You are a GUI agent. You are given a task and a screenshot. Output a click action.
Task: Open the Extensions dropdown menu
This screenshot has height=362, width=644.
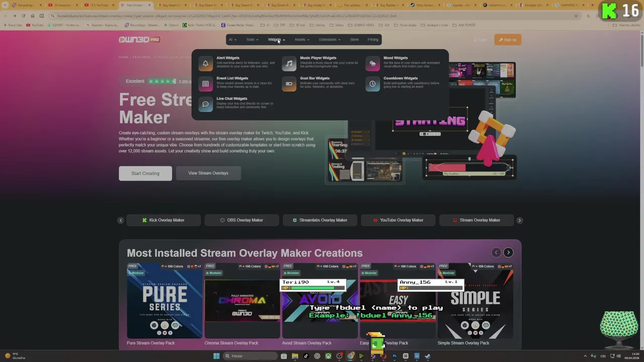point(330,40)
